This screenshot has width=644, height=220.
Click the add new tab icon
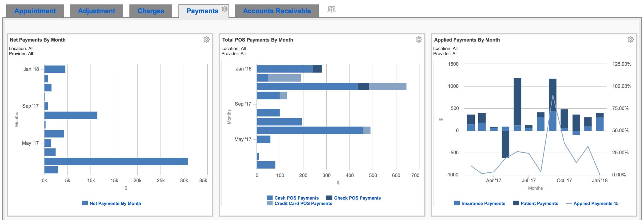click(331, 10)
